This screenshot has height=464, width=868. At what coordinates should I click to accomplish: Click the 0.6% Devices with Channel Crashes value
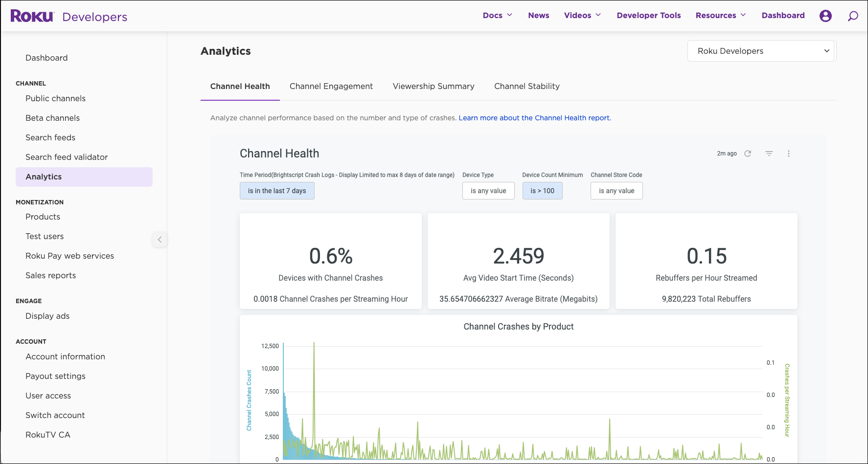point(331,256)
